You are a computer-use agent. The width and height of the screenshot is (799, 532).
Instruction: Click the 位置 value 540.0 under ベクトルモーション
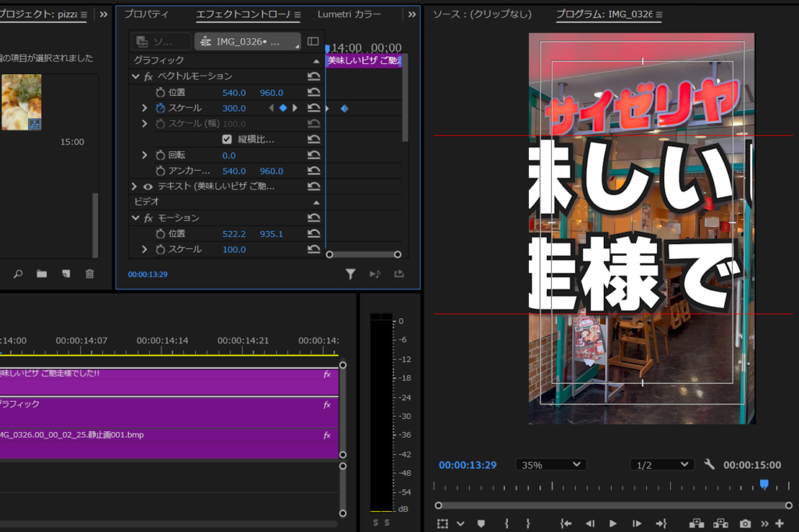[234, 93]
